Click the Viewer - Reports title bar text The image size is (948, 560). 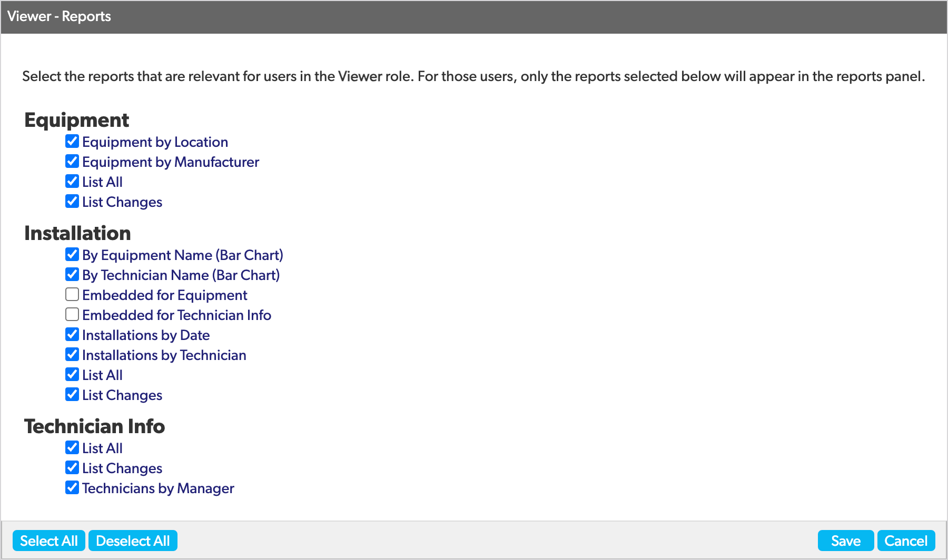[59, 16]
